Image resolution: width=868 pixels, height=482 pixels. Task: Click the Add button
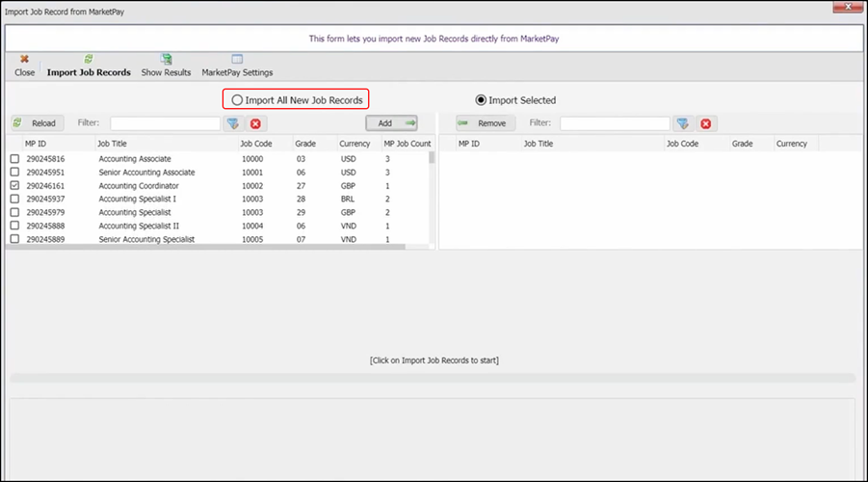pos(392,123)
